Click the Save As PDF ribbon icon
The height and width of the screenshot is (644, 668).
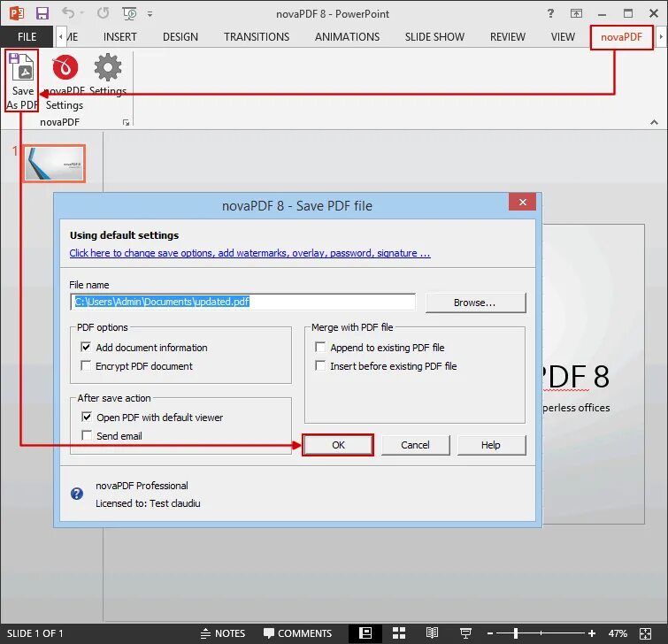[22, 80]
